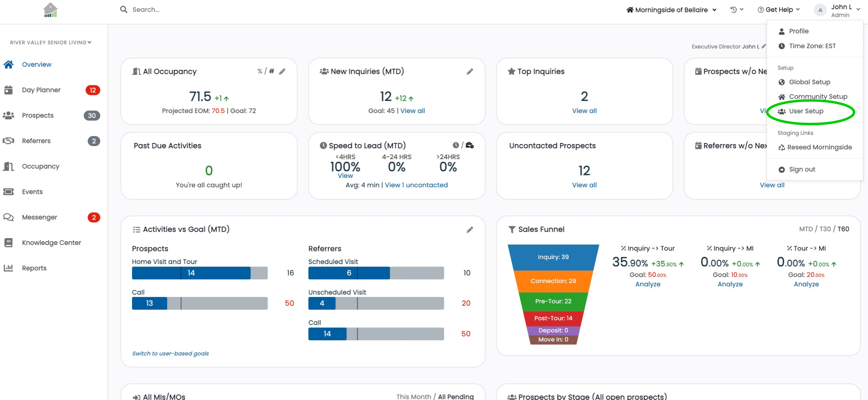Edit New Inquiries card with pencil icon

click(470, 71)
